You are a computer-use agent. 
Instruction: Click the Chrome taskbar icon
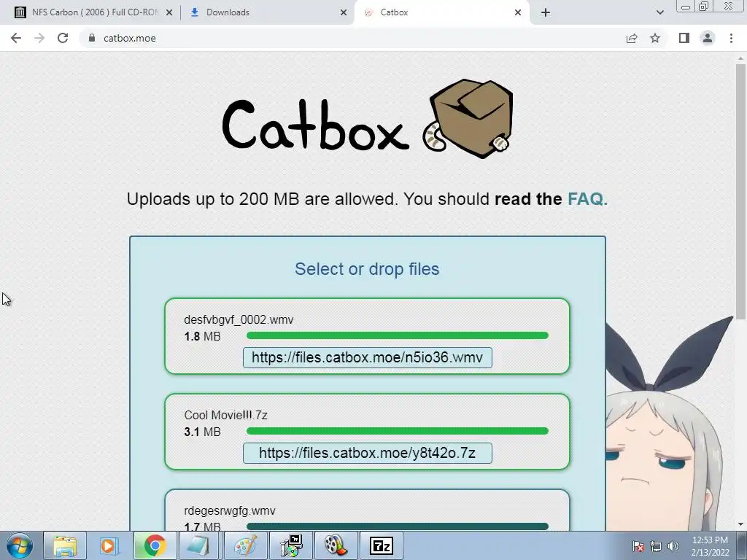(x=155, y=545)
